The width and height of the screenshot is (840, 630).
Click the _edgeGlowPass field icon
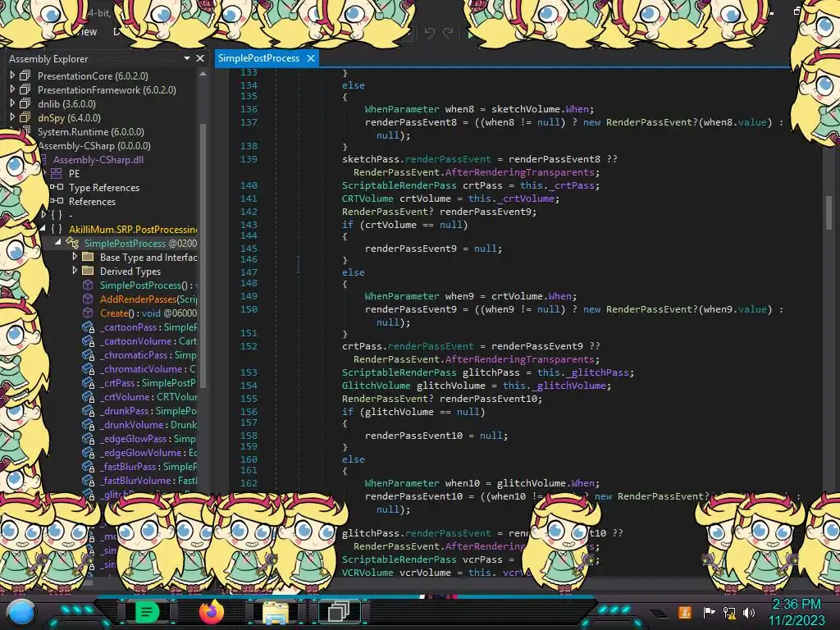(89, 439)
